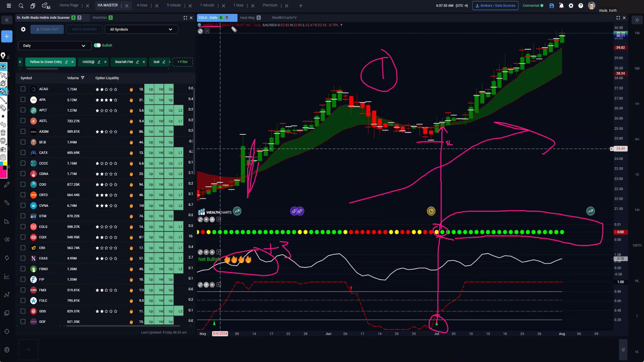Select the pencil drawing tool in sidebar

6,185
